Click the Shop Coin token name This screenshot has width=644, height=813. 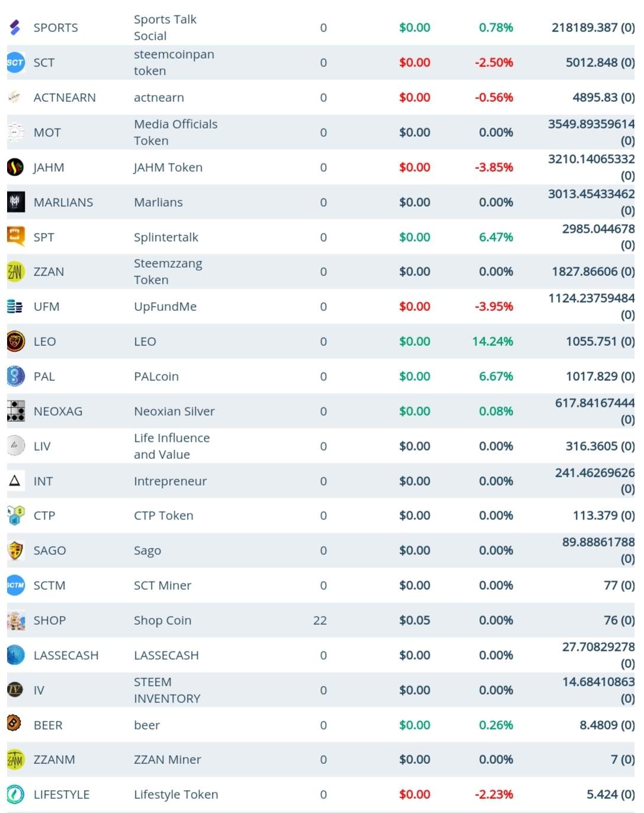tap(162, 621)
